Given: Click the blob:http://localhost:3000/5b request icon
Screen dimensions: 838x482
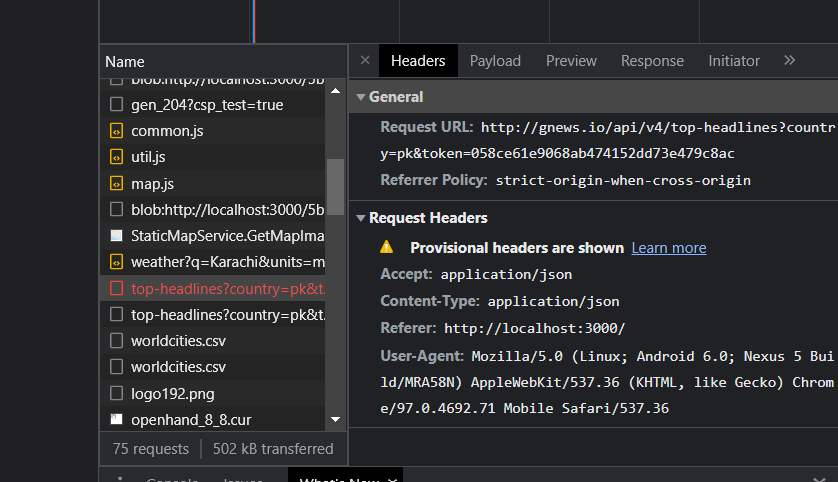Looking at the screenshot, I should pos(116,209).
